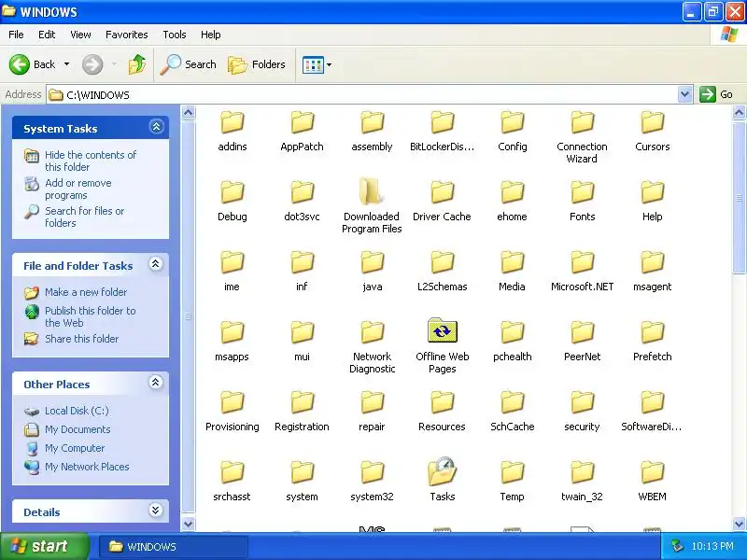
Task: Select the Fonts folder icon
Action: (x=582, y=192)
